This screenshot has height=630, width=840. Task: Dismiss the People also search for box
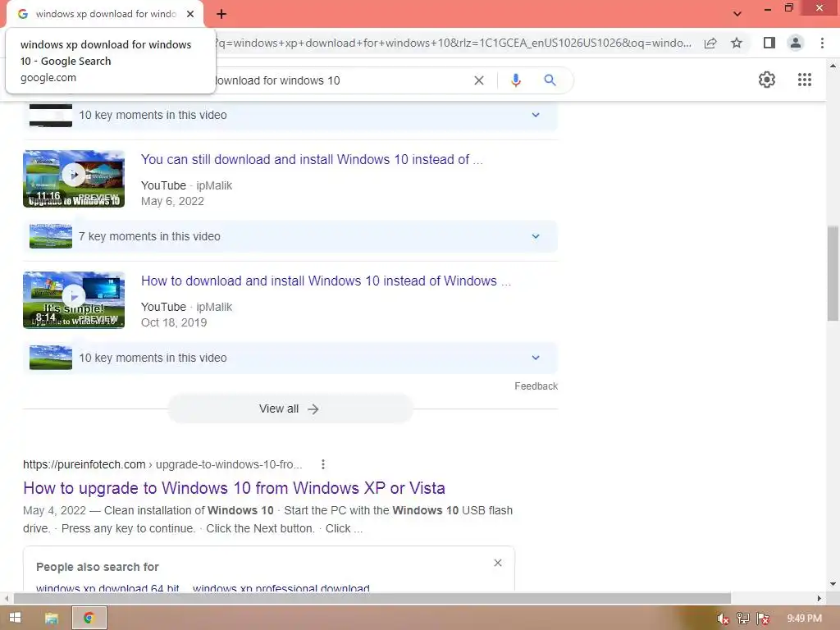pyautogui.click(x=498, y=563)
